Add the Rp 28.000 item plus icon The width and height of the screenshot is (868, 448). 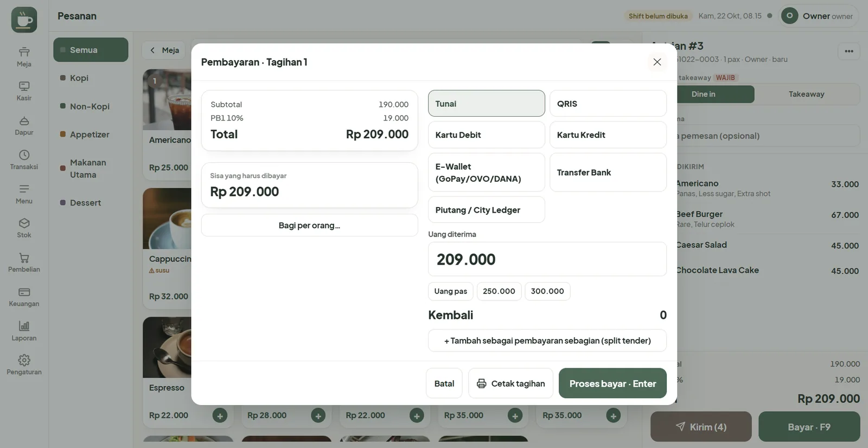point(318,416)
